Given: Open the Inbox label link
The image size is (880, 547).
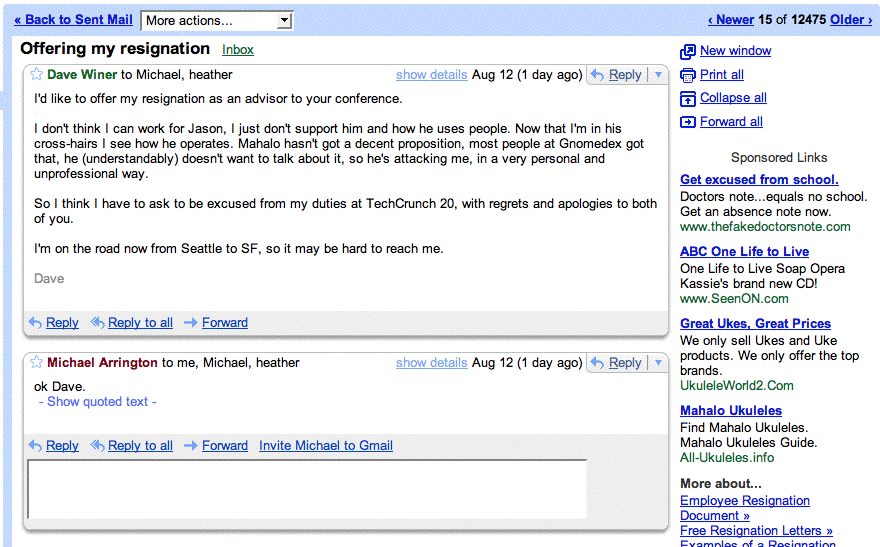Looking at the screenshot, I should click(x=238, y=50).
